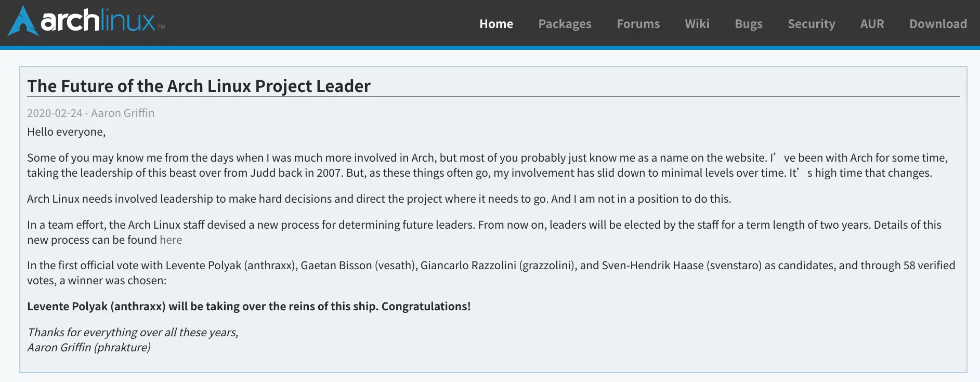Click the paragraph starting "Arch Linux needs involved leadership"
The width and height of the screenshot is (980, 382).
(x=379, y=199)
